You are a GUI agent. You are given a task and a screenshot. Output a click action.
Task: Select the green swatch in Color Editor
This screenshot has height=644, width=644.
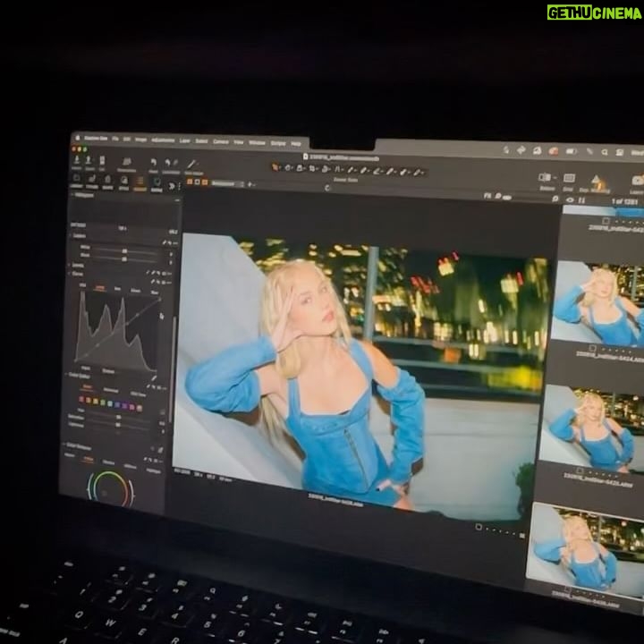(x=103, y=402)
